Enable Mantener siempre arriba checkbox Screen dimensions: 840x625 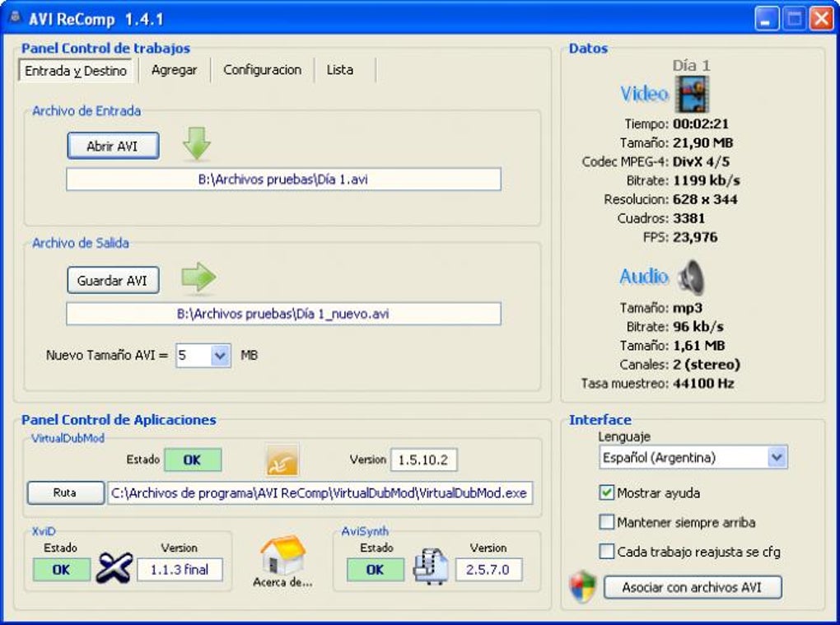point(606,521)
